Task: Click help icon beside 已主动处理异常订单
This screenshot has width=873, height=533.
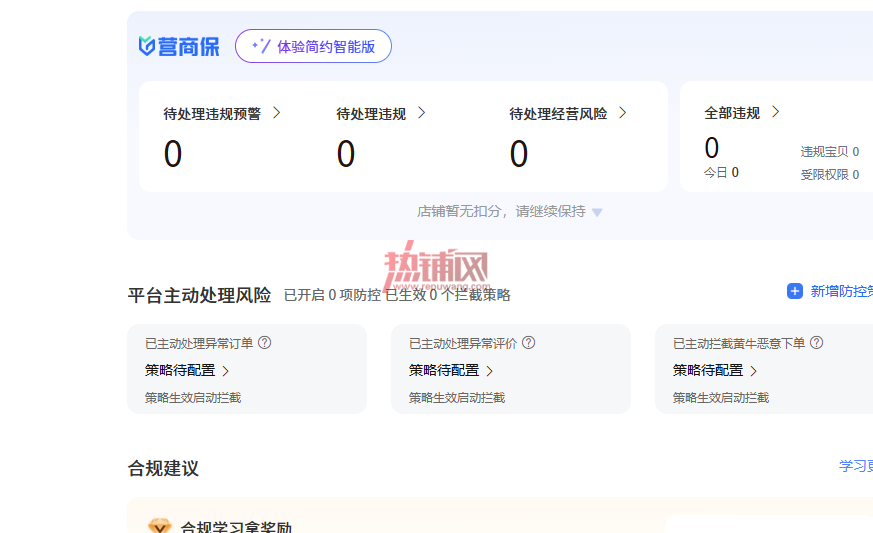Action: (x=265, y=343)
